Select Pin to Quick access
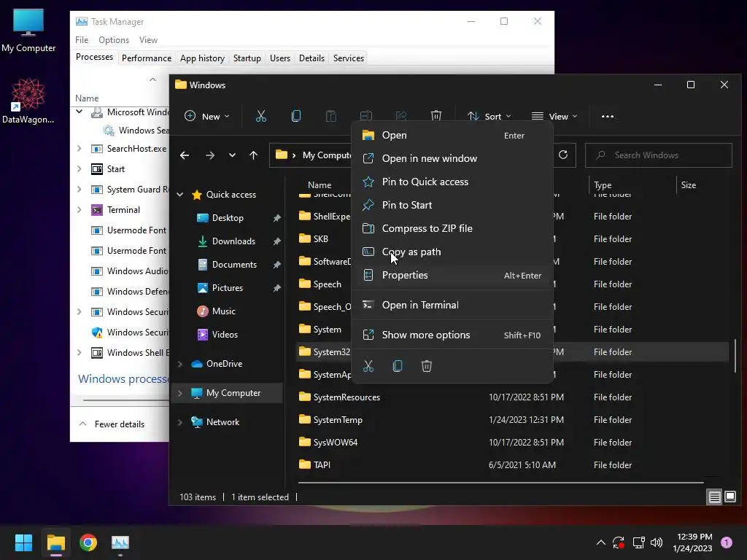Image resolution: width=747 pixels, height=560 pixels. tap(452, 182)
